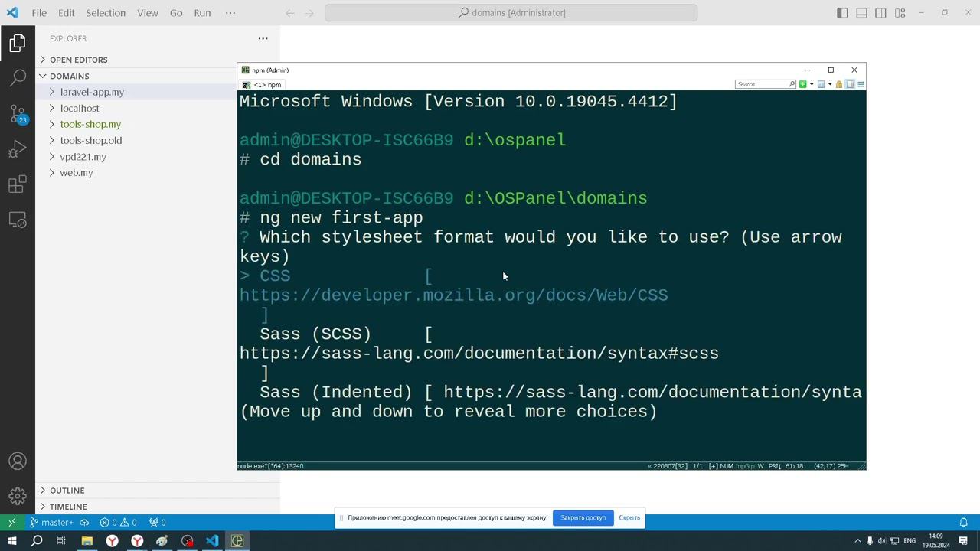This screenshot has height=551, width=980.
Task: Click the blue 'Закрыть доступ' button
Action: click(583, 518)
